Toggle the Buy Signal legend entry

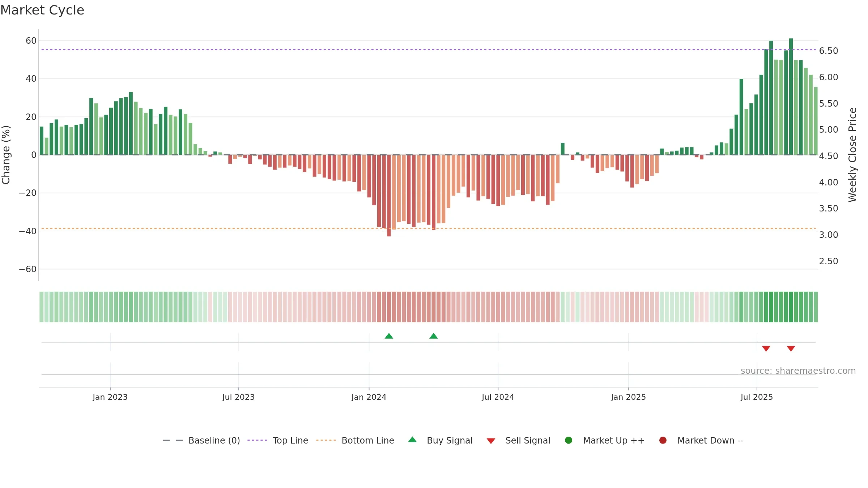(441, 440)
